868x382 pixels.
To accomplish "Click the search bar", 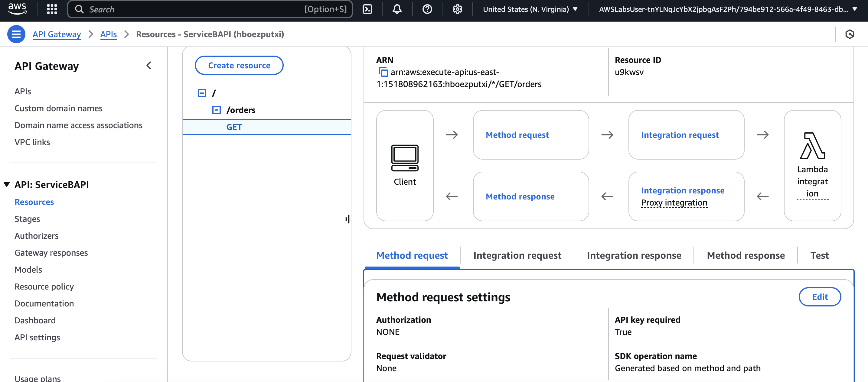I will point(210,9).
